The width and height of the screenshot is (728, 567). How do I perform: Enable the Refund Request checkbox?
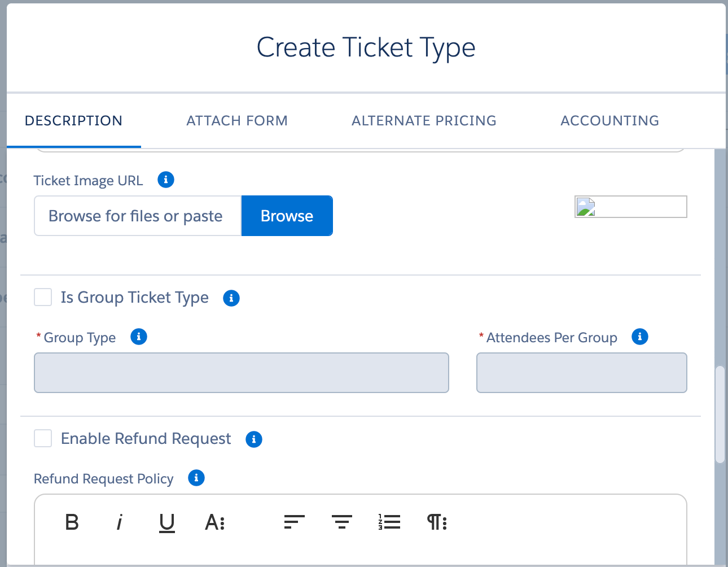click(43, 438)
